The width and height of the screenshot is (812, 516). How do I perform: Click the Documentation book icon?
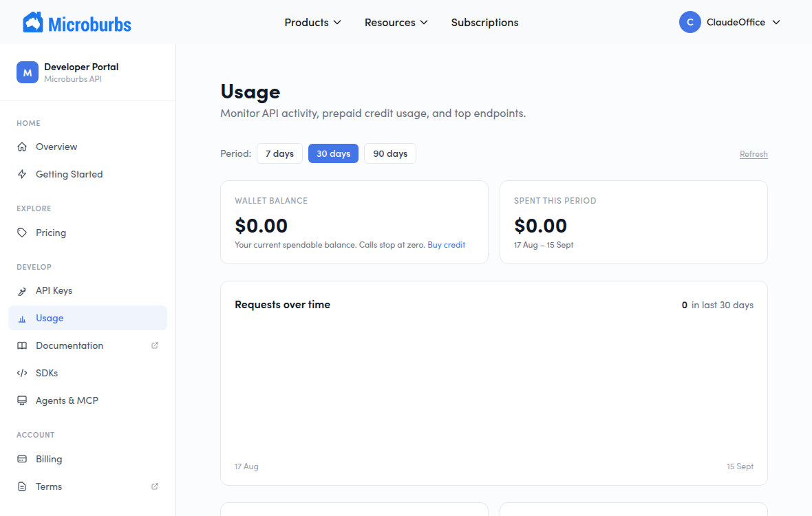point(22,345)
